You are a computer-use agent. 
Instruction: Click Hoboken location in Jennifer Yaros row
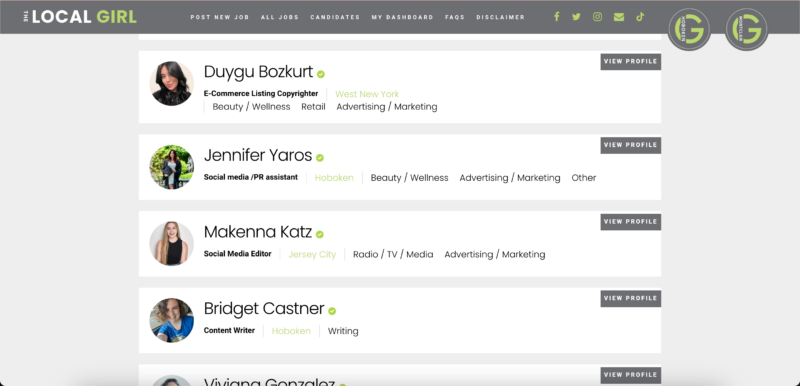click(334, 178)
